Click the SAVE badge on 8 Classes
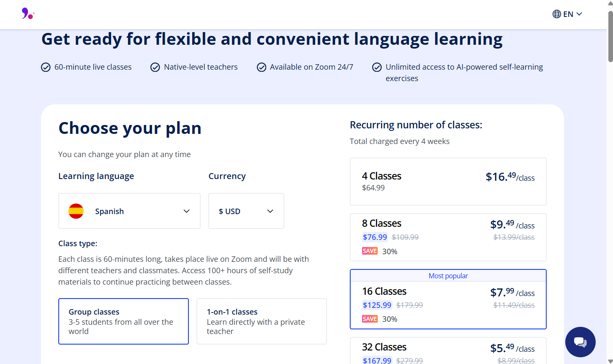Screen dimensions: 613x364 tap(370, 251)
